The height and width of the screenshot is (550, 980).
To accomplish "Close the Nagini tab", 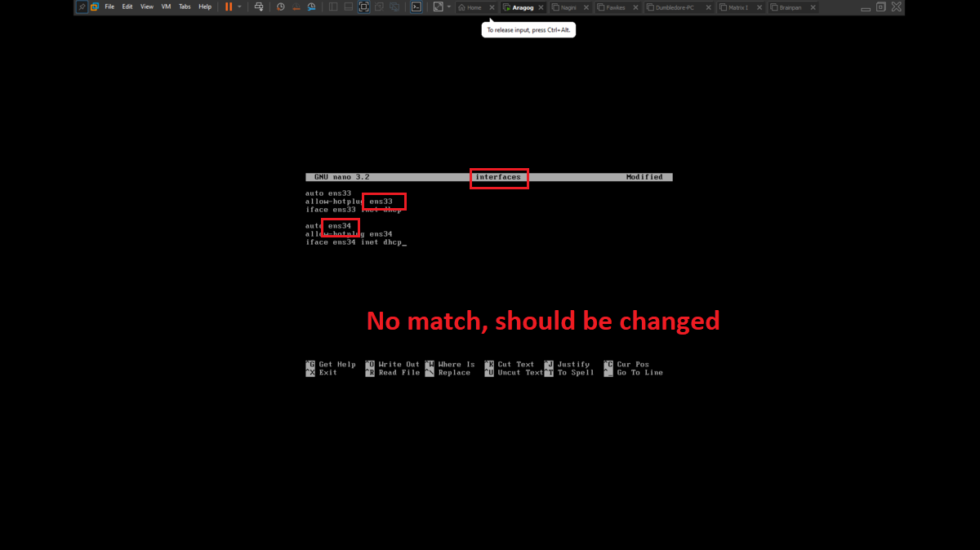I will 587,7.
